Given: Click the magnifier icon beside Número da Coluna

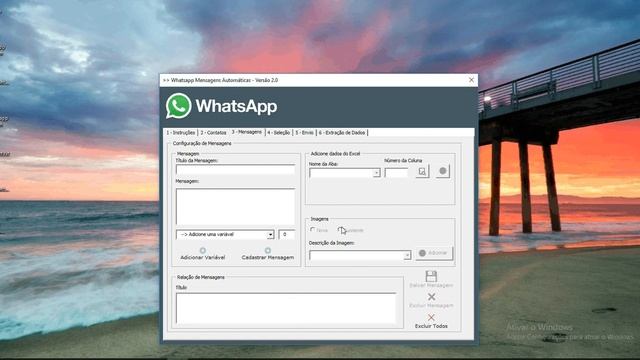Looking at the screenshot, I should 422,171.
